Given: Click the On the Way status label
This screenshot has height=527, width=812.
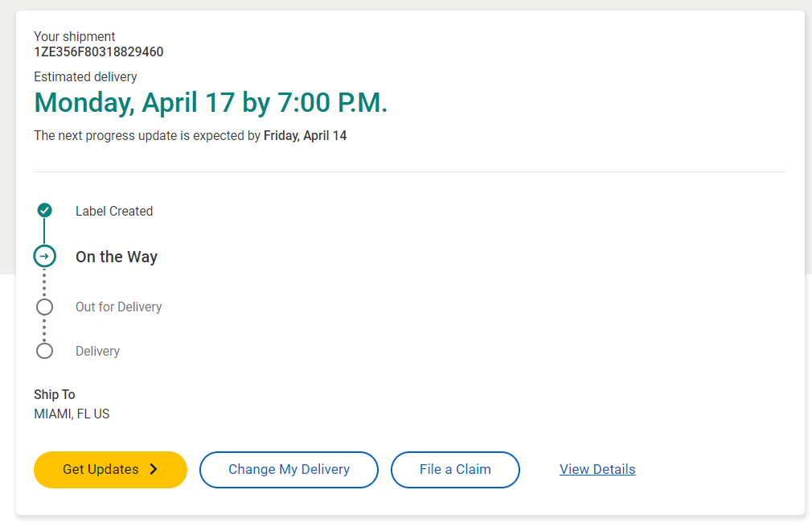Looking at the screenshot, I should pyautogui.click(x=117, y=257).
